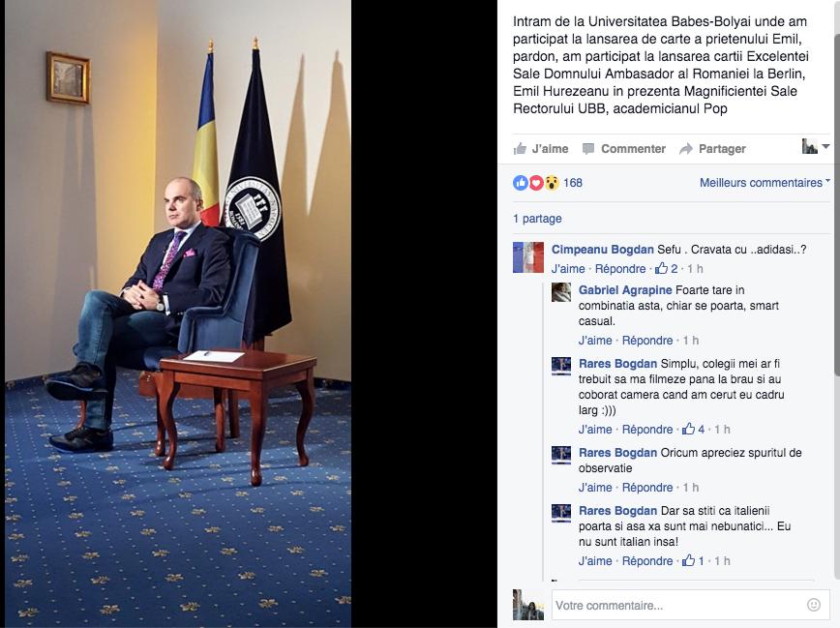Viewport: 840px width, 628px height.
Task: Click the Commenter speech bubble icon
Action: 588,148
